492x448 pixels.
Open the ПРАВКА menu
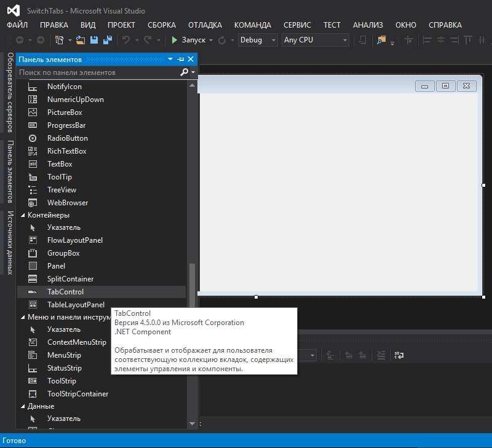[x=54, y=25]
